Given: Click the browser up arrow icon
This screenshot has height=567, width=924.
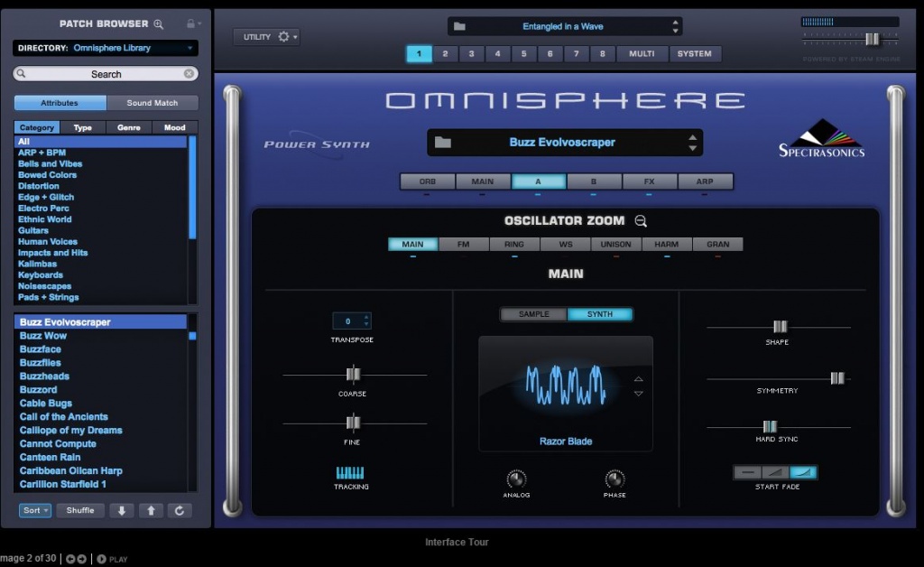Looking at the screenshot, I should (151, 510).
